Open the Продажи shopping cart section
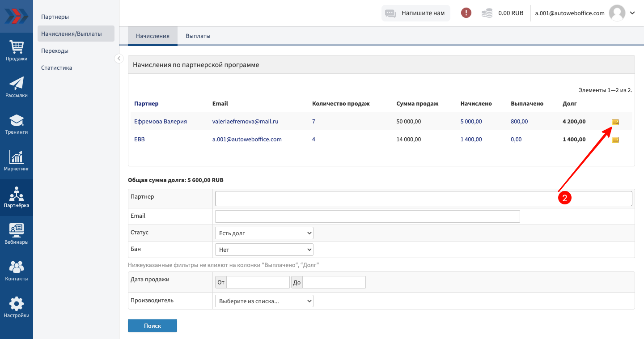The width and height of the screenshot is (644, 339). pos(17,50)
